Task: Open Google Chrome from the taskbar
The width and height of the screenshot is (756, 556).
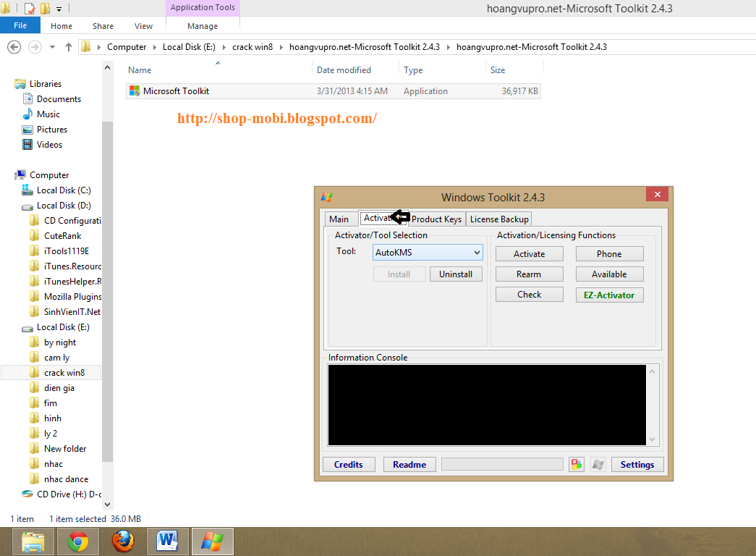Action: pos(78,542)
